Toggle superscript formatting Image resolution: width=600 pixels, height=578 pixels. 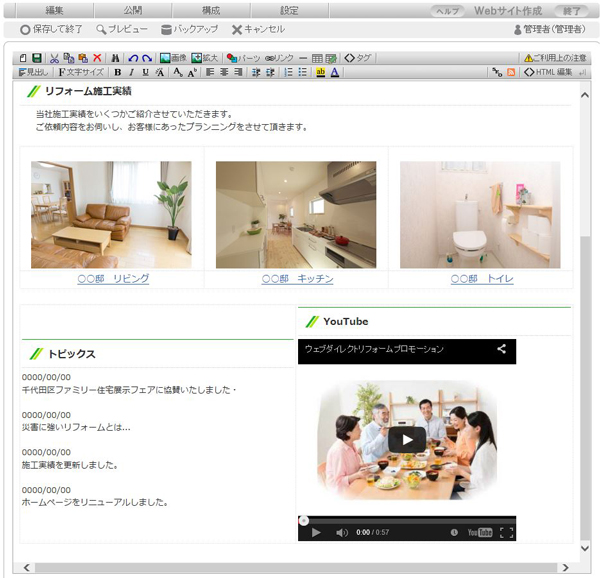coord(192,72)
